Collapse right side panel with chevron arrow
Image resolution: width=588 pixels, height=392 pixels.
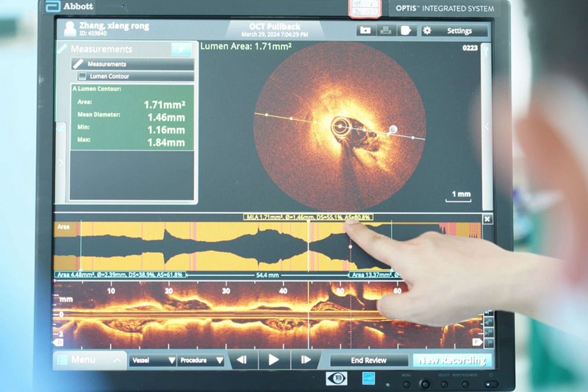coord(486,126)
